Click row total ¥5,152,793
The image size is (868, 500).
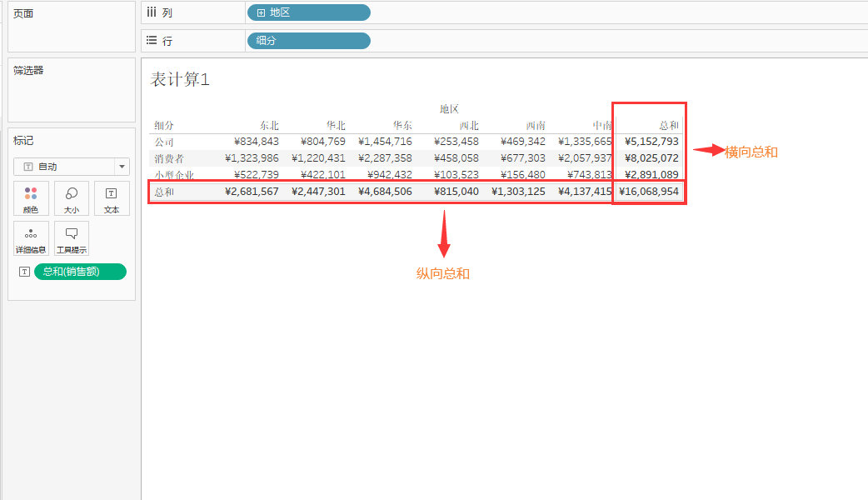[651, 142]
